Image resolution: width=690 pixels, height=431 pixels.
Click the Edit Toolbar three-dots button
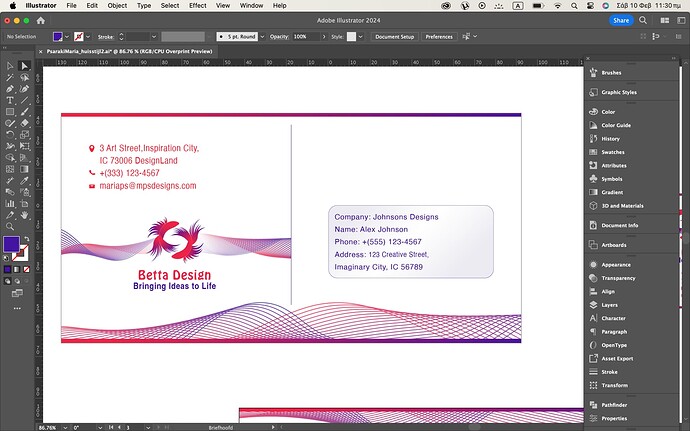(x=17, y=308)
